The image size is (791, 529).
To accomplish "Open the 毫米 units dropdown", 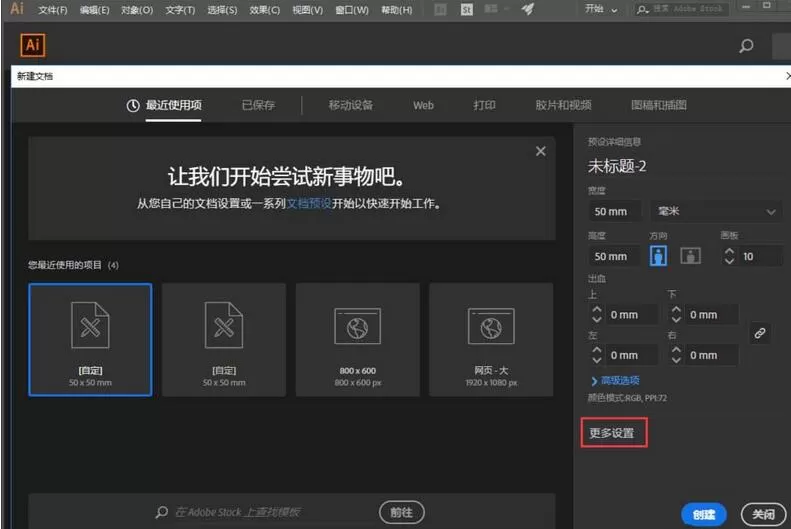I will pyautogui.click(x=716, y=211).
